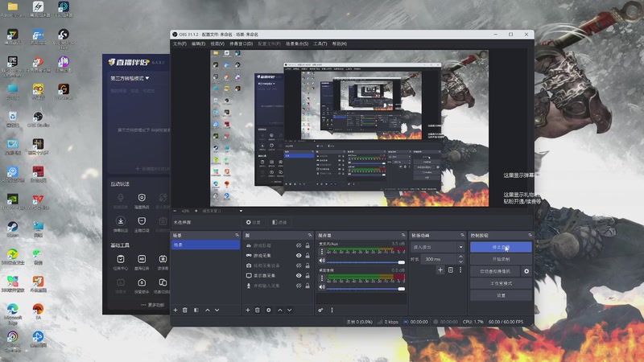Open advanced audio properties gears icon
Image resolution: width=644 pixels, height=362 pixels.
point(320,311)
